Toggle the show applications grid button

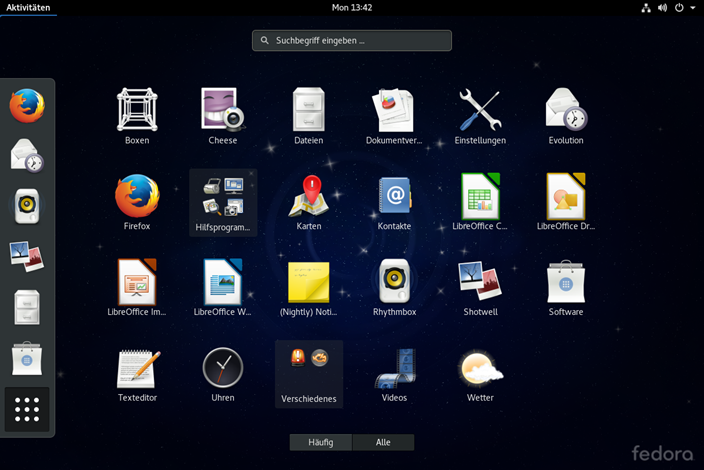[x=27, y=409]
